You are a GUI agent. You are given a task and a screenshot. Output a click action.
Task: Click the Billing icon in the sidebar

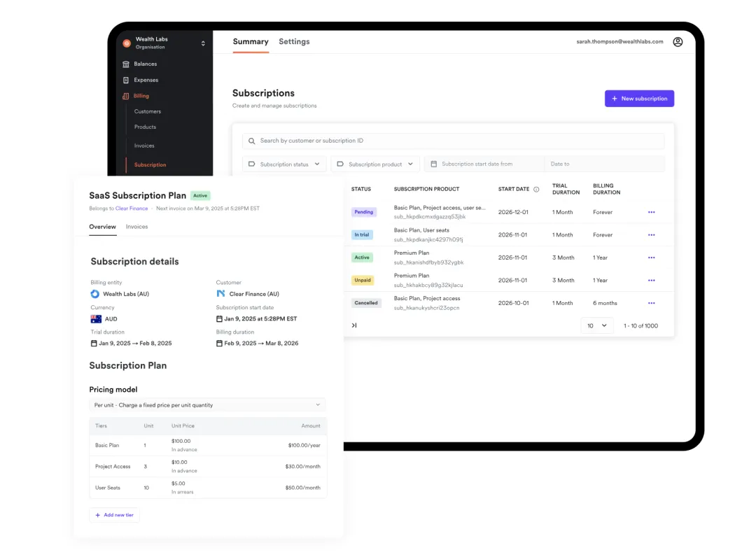click(126, 96)
